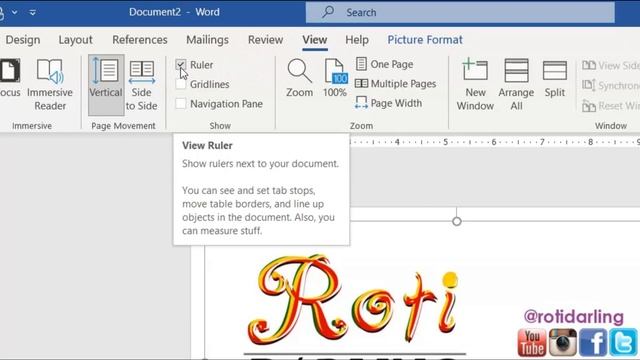Set zoom to 100%
The image size is (640, 360).
[335, 78]
